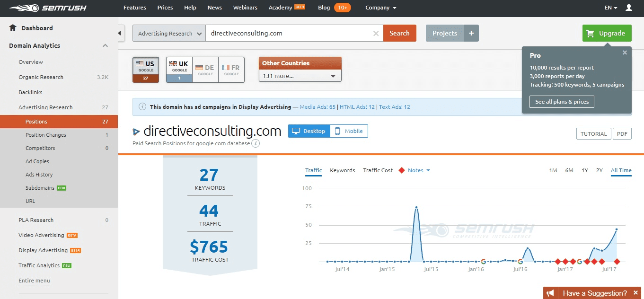644x299 pixels.
Task: Export the report as PDF
Action: [622, 134]
